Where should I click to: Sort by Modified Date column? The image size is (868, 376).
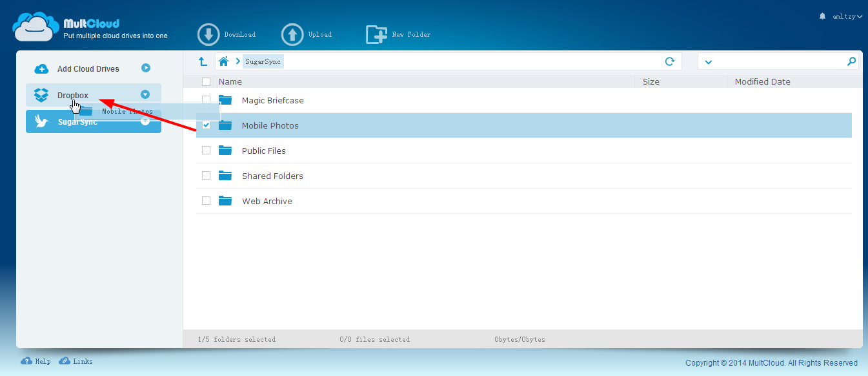point(763,81)
